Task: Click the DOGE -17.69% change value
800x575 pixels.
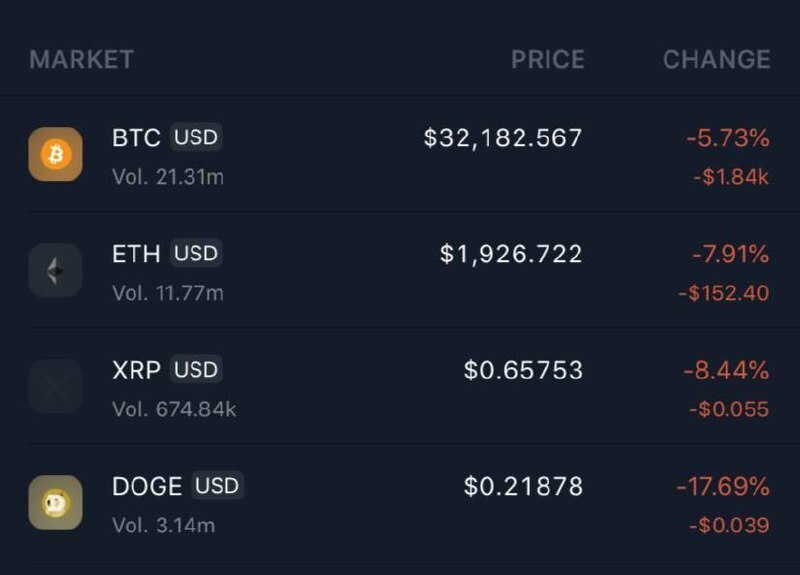Action: point(722,487)
